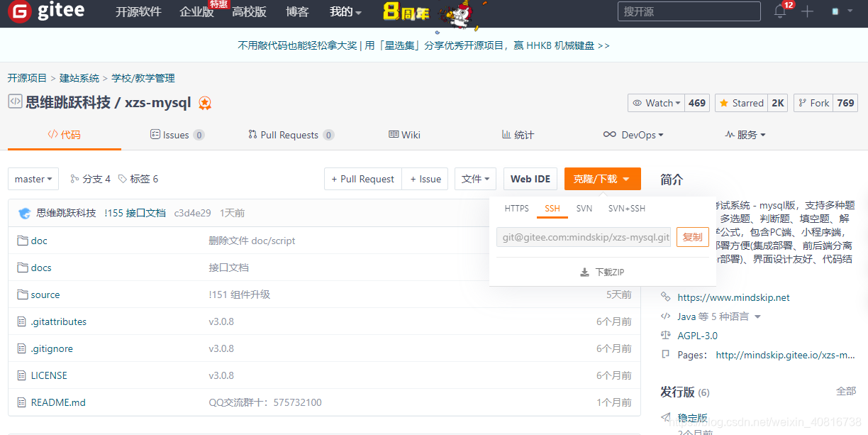Go to 学校/教学管理 breadcrumb
Viewport: 868px width, 435px height.
click(x=143, y=78)
